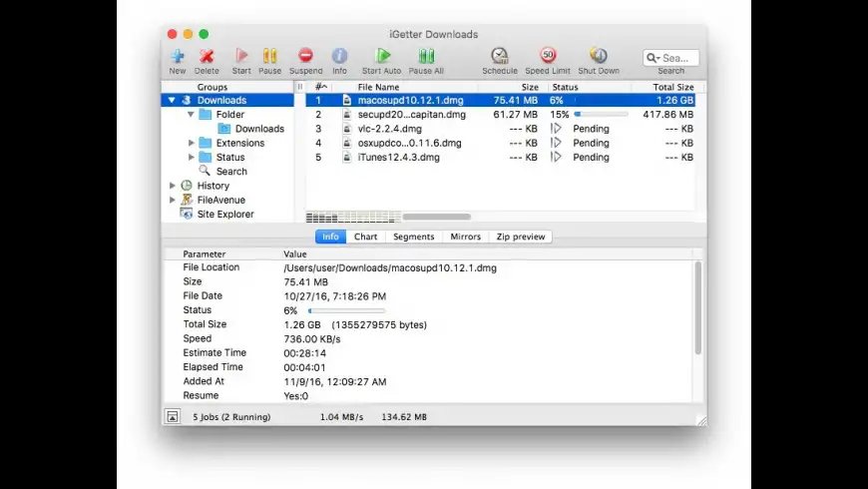Switch to the Chart tab
This screenshot has width=868, height=489.
pyautogui.click(x=365, y=237)
